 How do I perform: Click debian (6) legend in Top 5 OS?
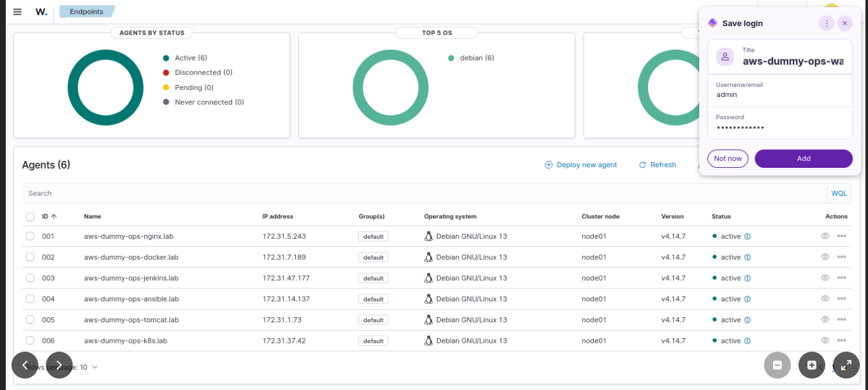471,58
